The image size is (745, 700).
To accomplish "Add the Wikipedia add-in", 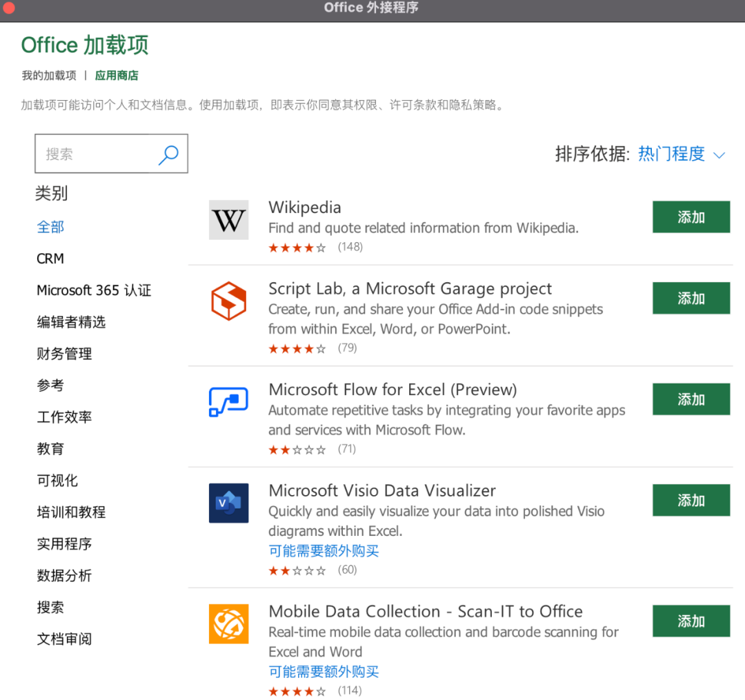I will 691,217.
